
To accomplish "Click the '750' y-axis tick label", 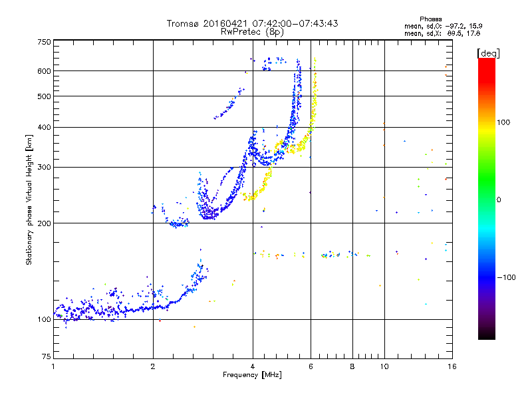I will (x=44, y=42).
